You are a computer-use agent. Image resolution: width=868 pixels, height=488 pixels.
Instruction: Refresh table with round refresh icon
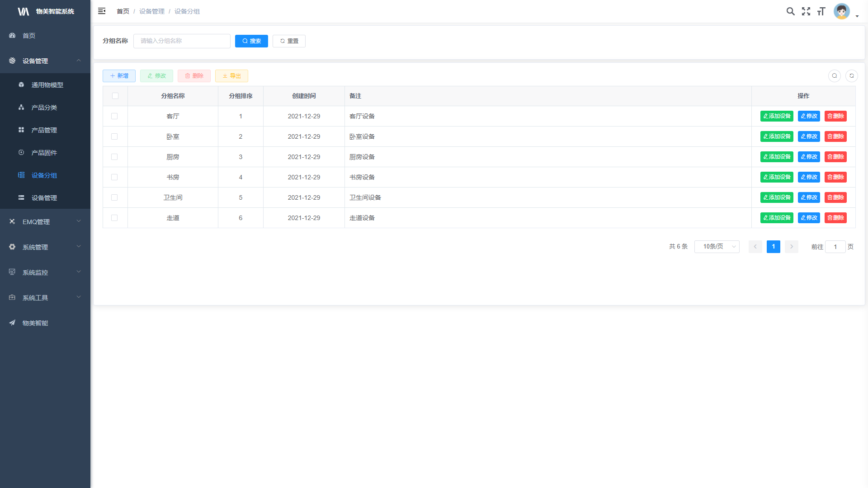click(852, 76)
